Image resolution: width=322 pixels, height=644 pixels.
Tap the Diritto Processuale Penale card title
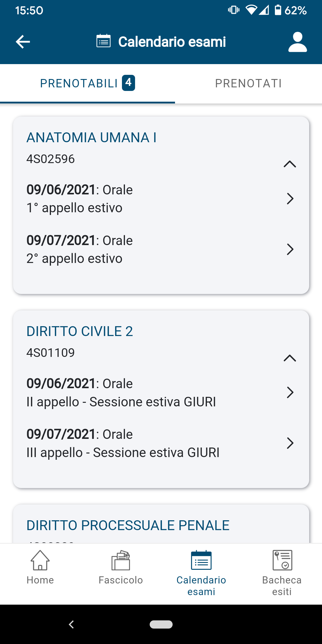coord(128,525)
